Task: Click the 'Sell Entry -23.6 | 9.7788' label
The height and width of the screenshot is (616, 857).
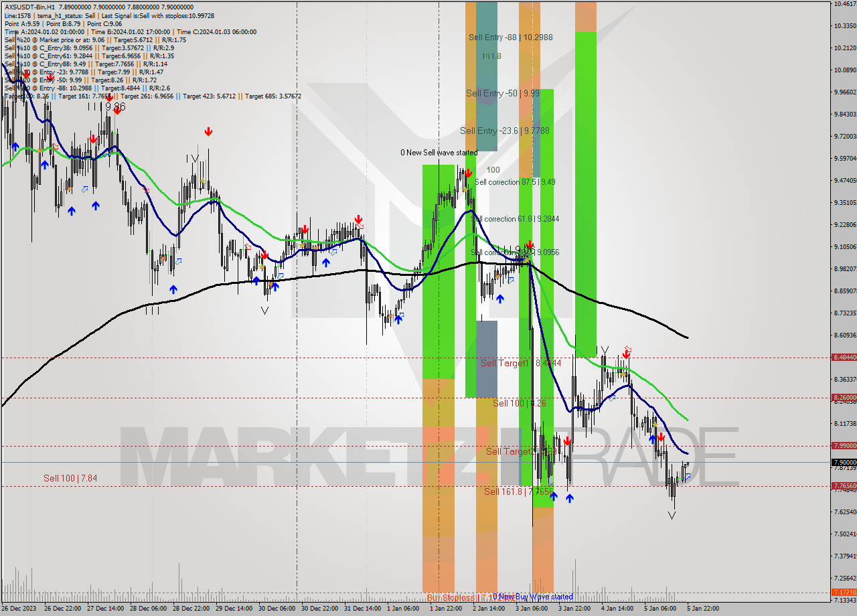Action: click(505, 131)
